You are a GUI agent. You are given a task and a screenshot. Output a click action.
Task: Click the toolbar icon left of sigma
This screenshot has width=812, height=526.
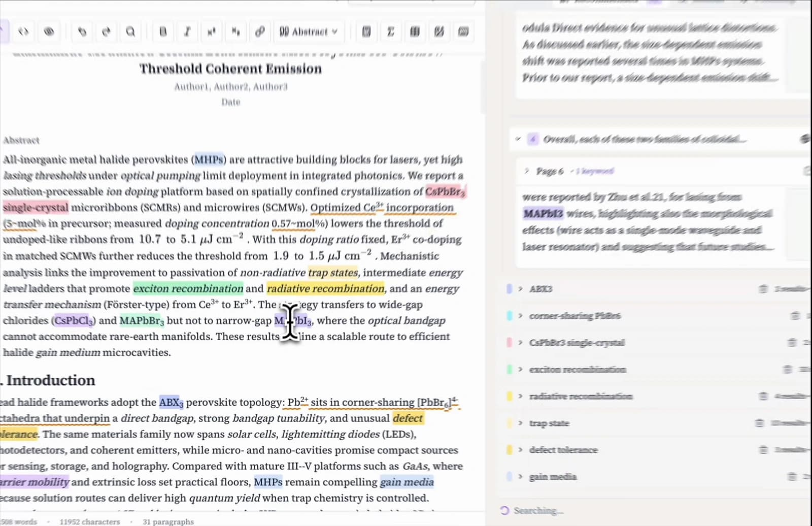coord(366,31)
